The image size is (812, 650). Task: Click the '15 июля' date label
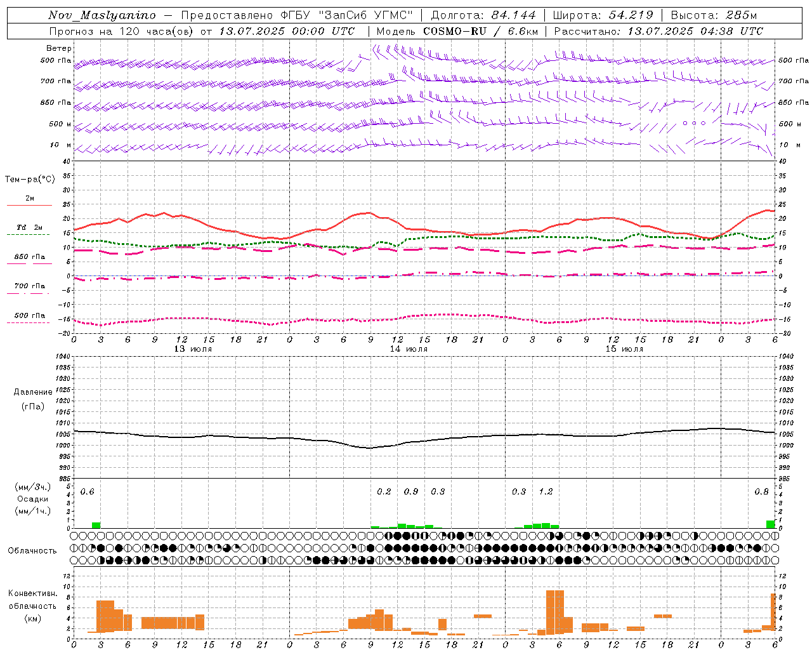[624, 349]
